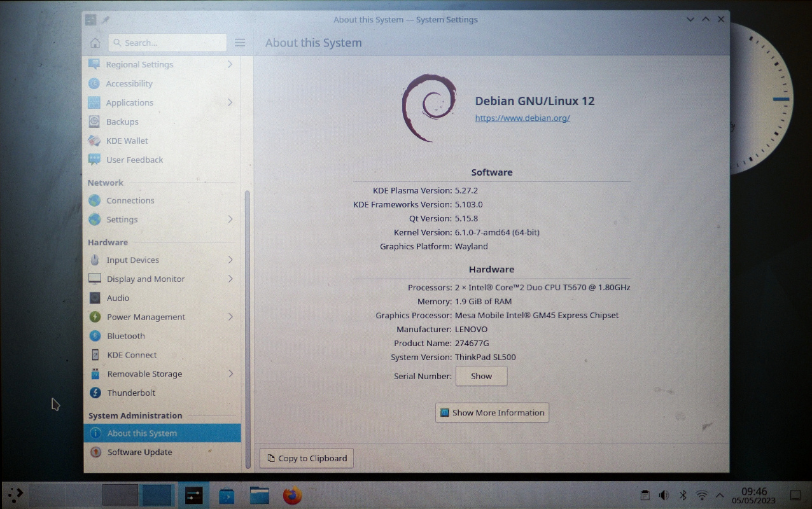
Task: Open network Connections
Action: click(x=162, y=200)
